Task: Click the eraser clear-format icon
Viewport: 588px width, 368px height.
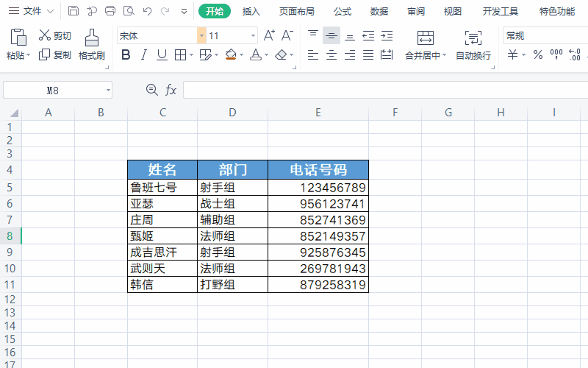Action: (281, 55)
